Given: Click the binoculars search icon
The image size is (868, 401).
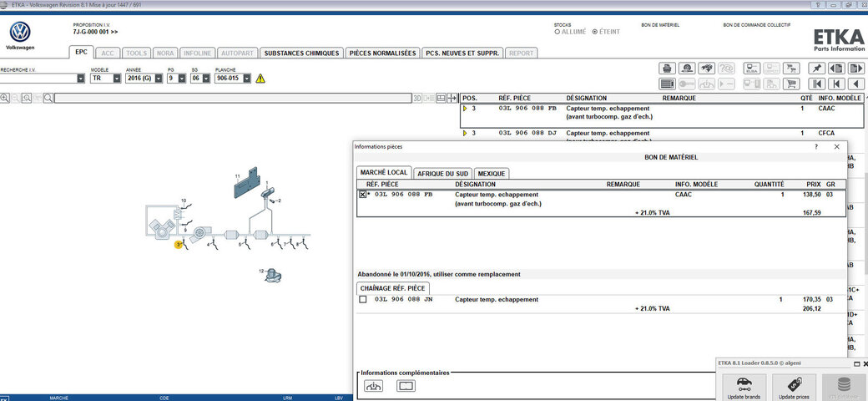Looking at the screenshot, I should pyautogui.click(x=706, y=69).
